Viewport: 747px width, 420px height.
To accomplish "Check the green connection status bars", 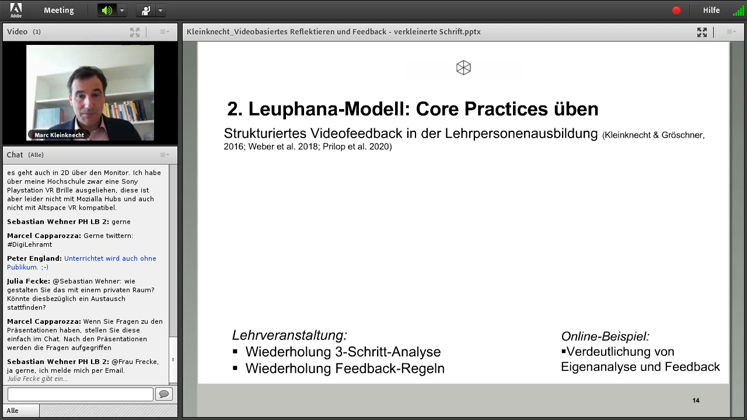I will click(739, 10).
